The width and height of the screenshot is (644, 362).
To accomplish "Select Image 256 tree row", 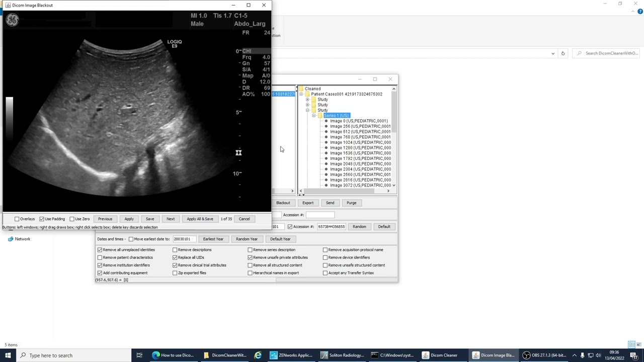I will [360, 126].
